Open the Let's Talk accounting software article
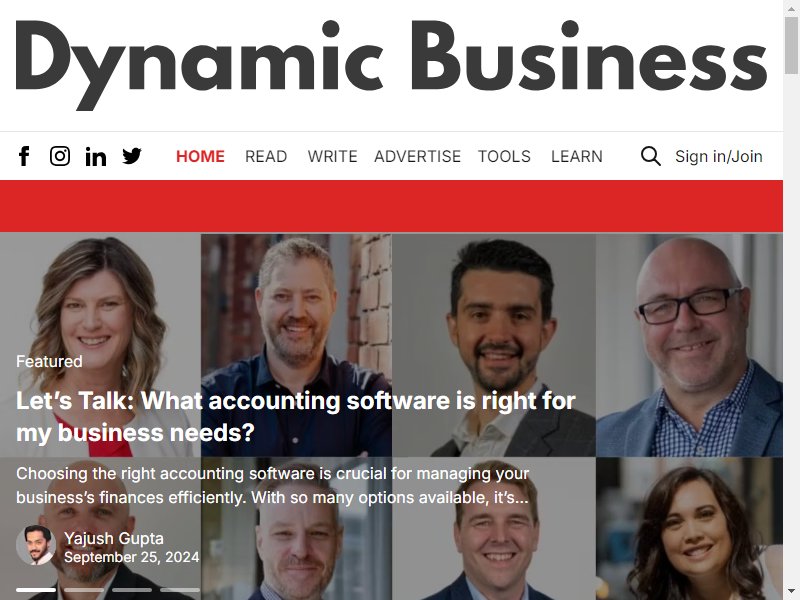Image resolution: width=800 pixels, height=600 pixels. pyautogui.click(x=296, y=416)
